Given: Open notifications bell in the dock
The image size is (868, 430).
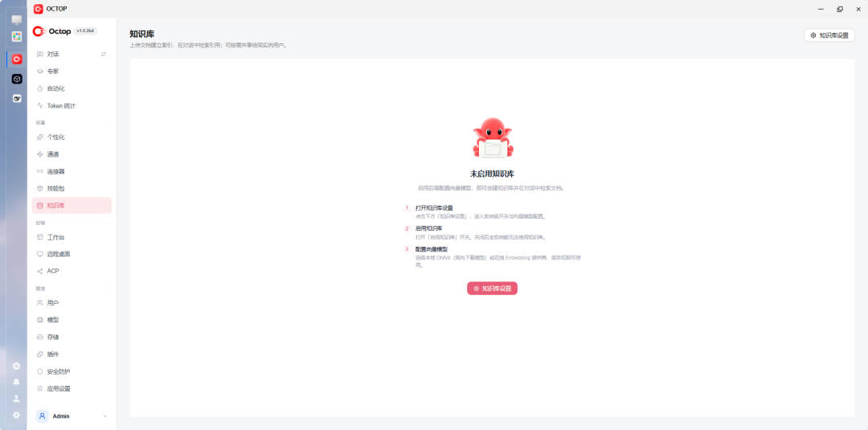Looking at the screenshot, I should point(17,382).
